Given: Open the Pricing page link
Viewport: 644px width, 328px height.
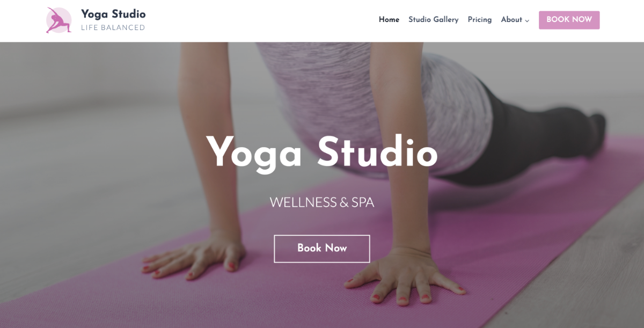Looking at the screenshot, I should tap(479, 20).
